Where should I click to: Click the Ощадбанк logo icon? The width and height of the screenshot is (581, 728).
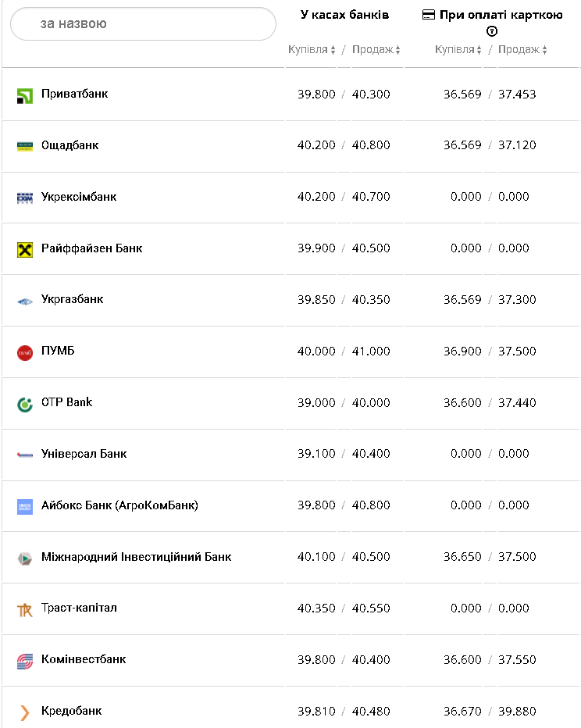click(x=25, y=146)
